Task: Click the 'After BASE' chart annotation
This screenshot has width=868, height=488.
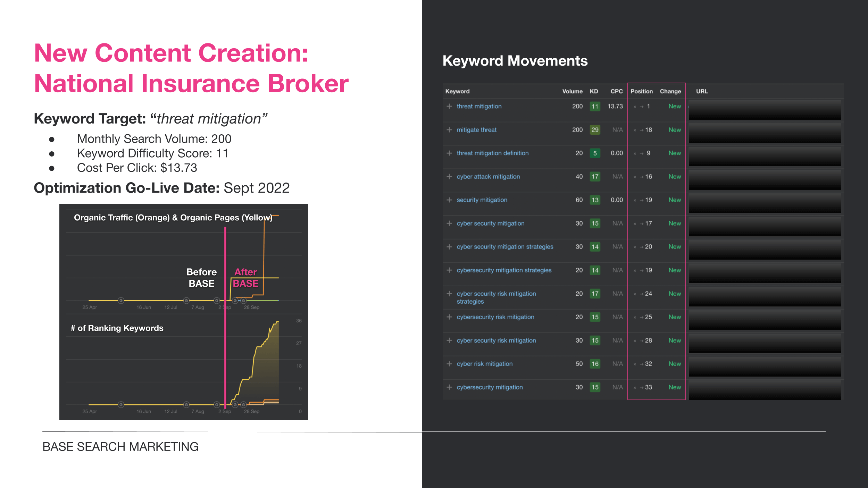Action: tap(245, 278)
